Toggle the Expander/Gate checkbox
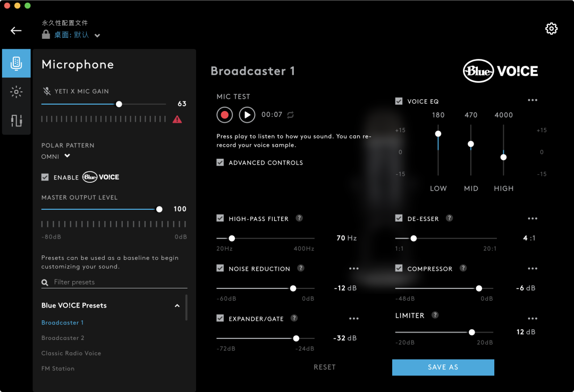This screenshot has width=574, height=392. coord(220,318)
